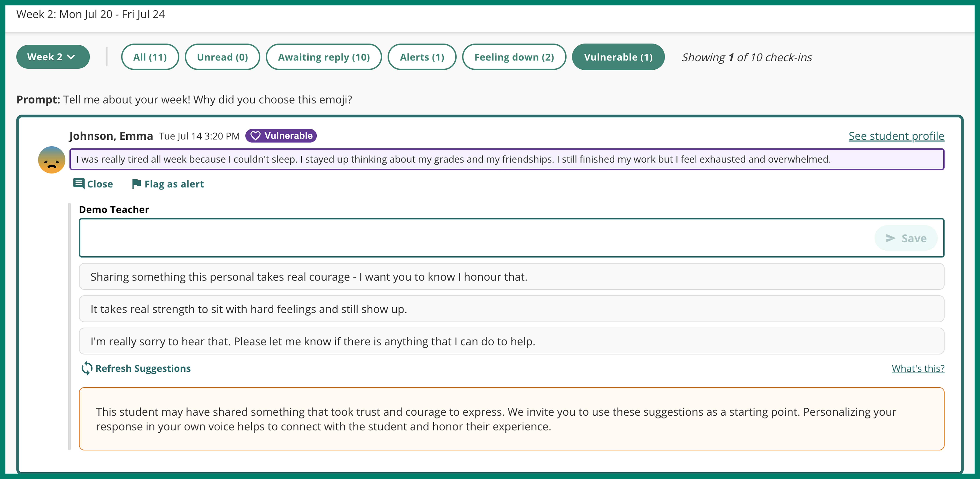Click Emma's check-in response text
Viewport: 980px width, 479px height.
507,159
